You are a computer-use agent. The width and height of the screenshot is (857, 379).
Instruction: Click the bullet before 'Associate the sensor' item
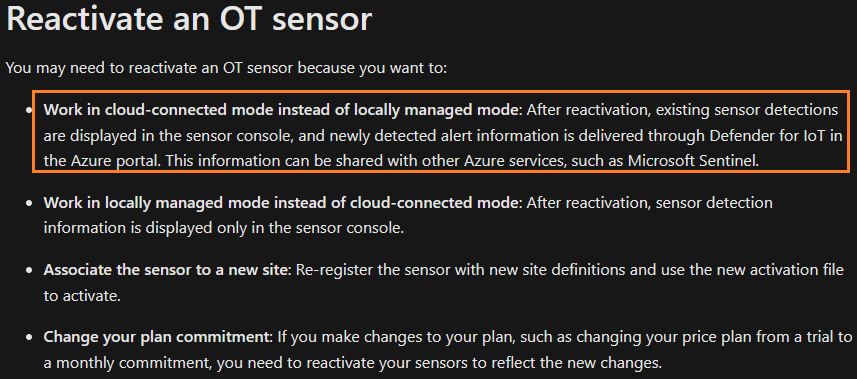click(x=29, y=271)
